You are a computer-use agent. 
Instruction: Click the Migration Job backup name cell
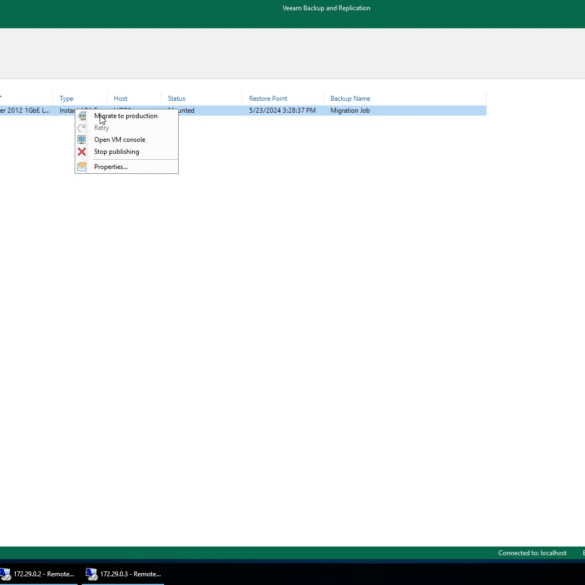pyautogui.click(x=350, y=110)
